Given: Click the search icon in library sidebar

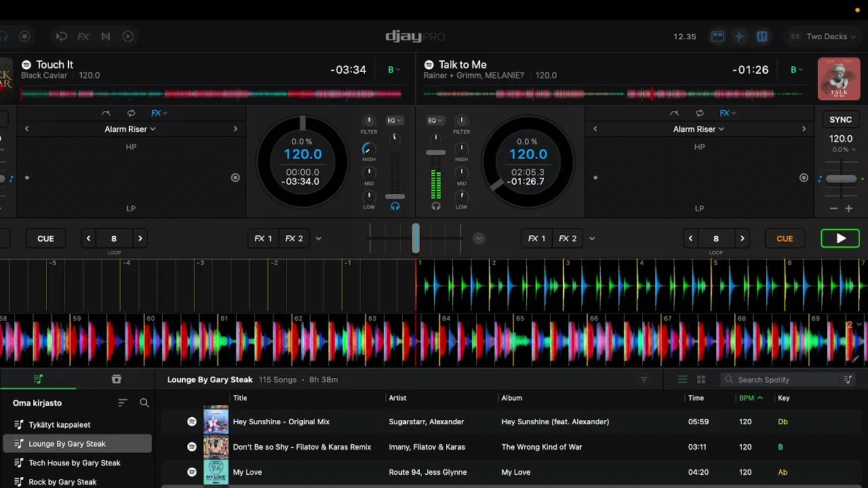Looking at the screenshot, I should (144, 403).
